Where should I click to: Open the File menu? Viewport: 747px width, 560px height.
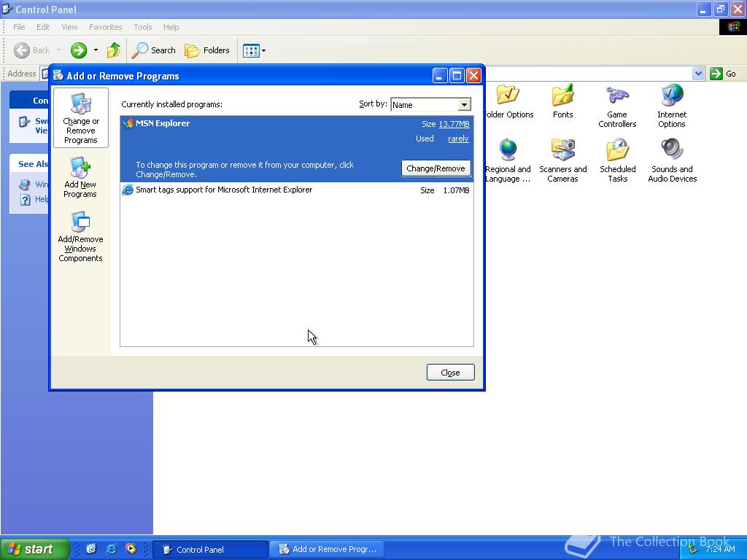click(19, 27)
